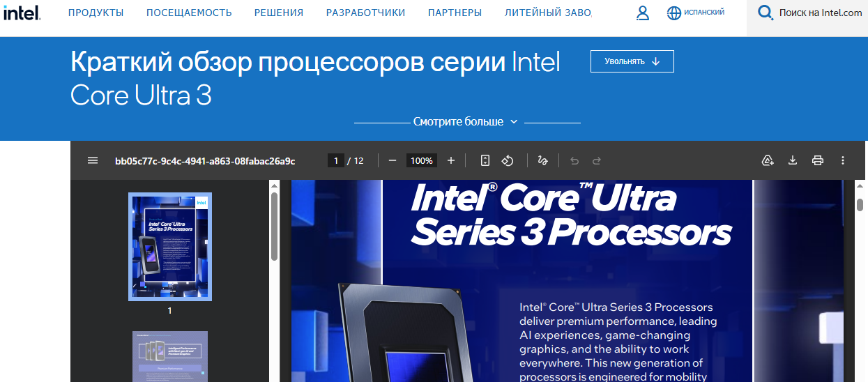Open the PDF viewer more actions menu
The width and height of the screenshot is (868, 382).
843,160
